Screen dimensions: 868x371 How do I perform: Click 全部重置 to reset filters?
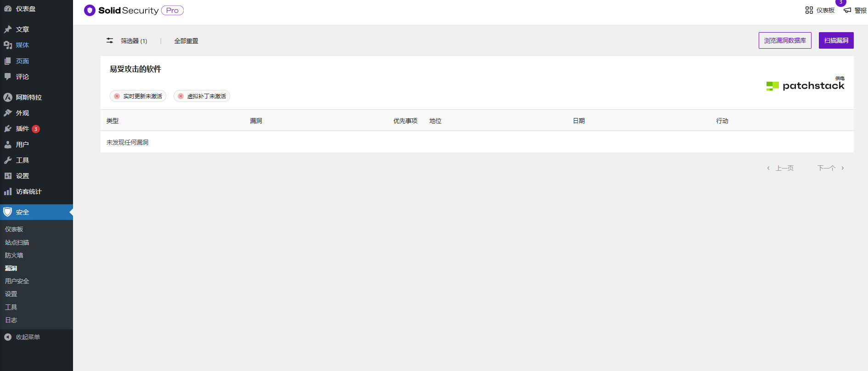(x=186, y=41)
